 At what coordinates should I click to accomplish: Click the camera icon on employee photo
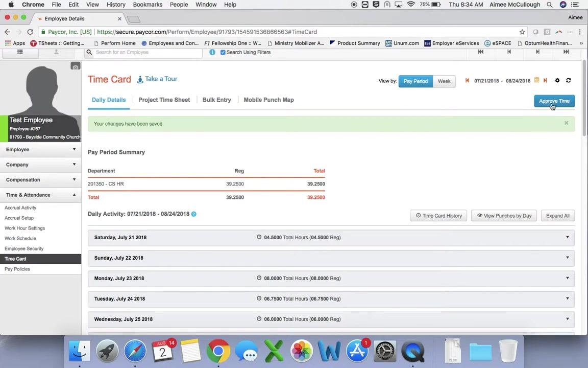(x=76, y=66)
